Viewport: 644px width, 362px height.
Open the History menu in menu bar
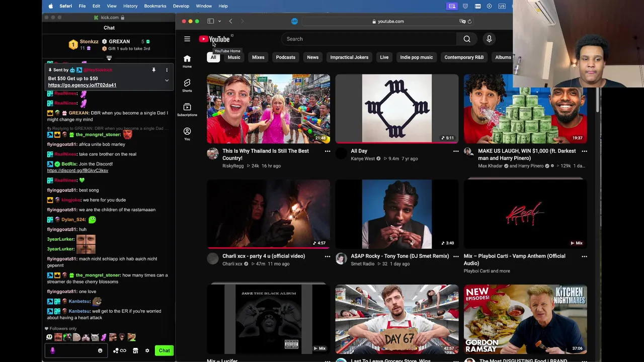(x=130, y=6)
